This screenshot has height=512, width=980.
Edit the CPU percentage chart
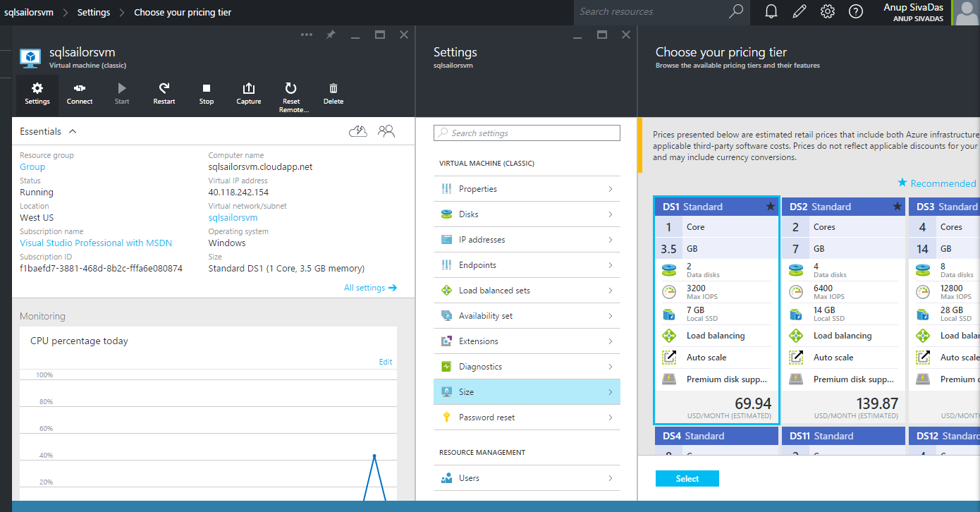[386, 362]
